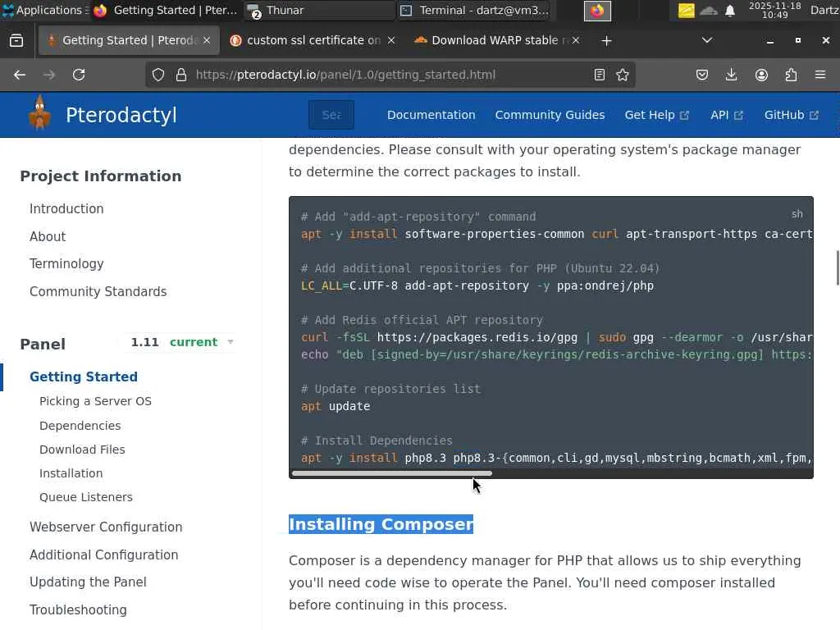Viewport: 840px width, 630px height.
Task: Open Get Help external link
Action: point(657,115)
